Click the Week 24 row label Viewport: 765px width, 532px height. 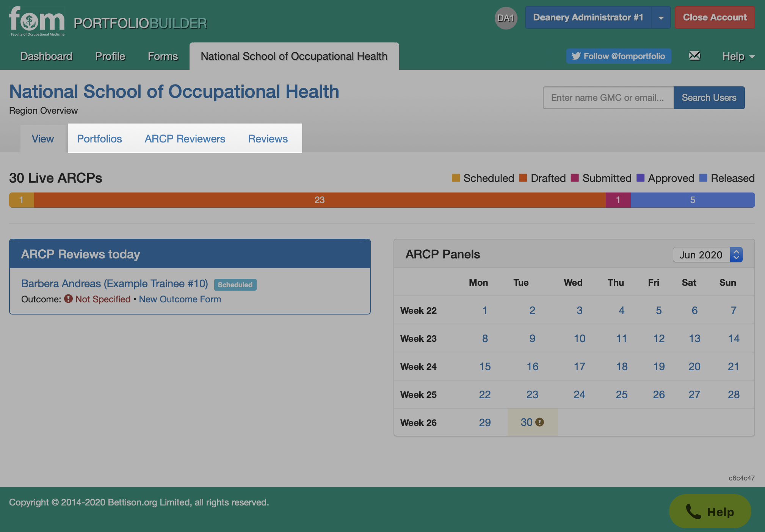pos(418,366)
